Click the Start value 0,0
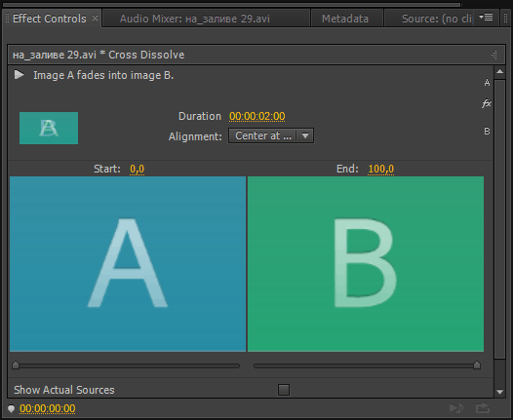 [138, 169]
